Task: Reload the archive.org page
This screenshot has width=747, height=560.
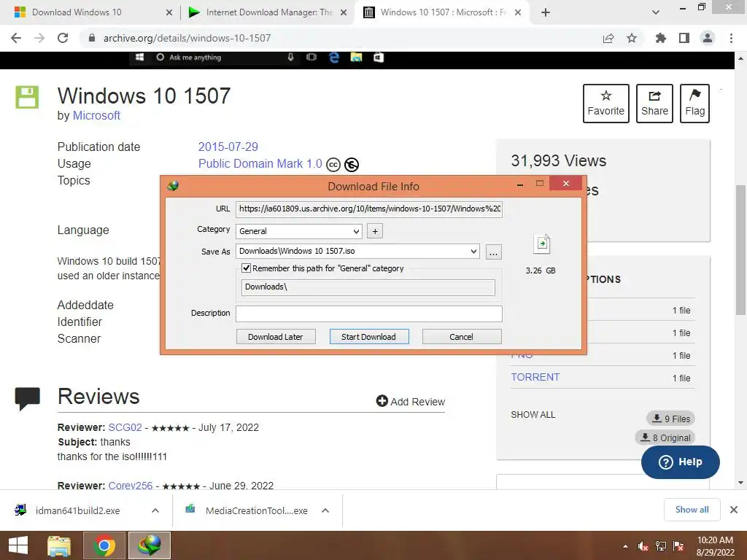Action: pyautogui.click(x=63, y=38)
